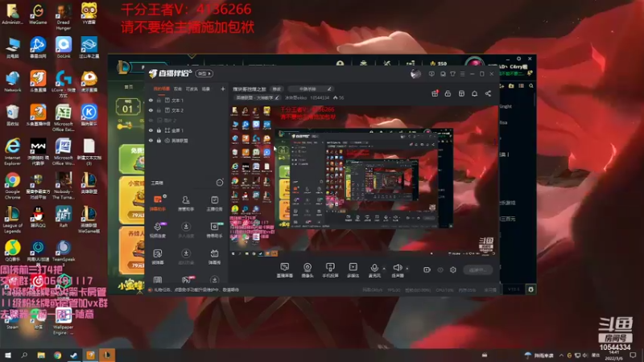644x362 pixels.
Task: Click room number 10544334 text
Action: point(320,97)
